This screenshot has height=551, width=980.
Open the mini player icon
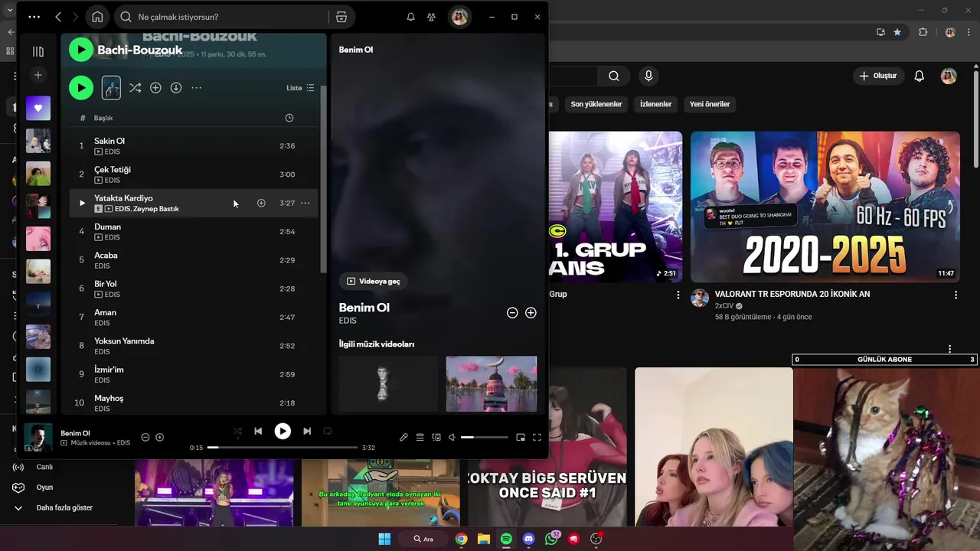click(521, 437)
